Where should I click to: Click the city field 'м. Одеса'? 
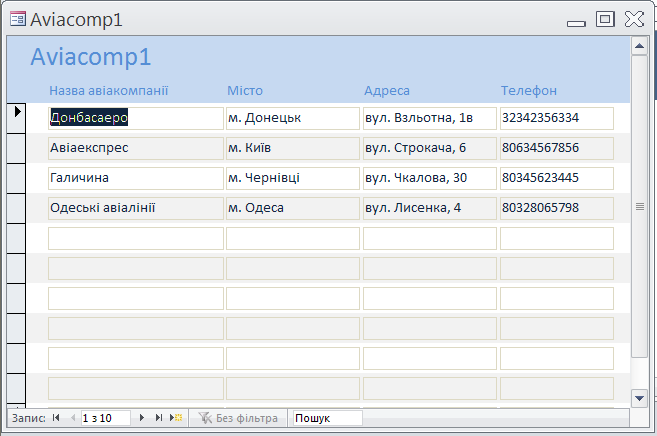click(x=293, y=208)
